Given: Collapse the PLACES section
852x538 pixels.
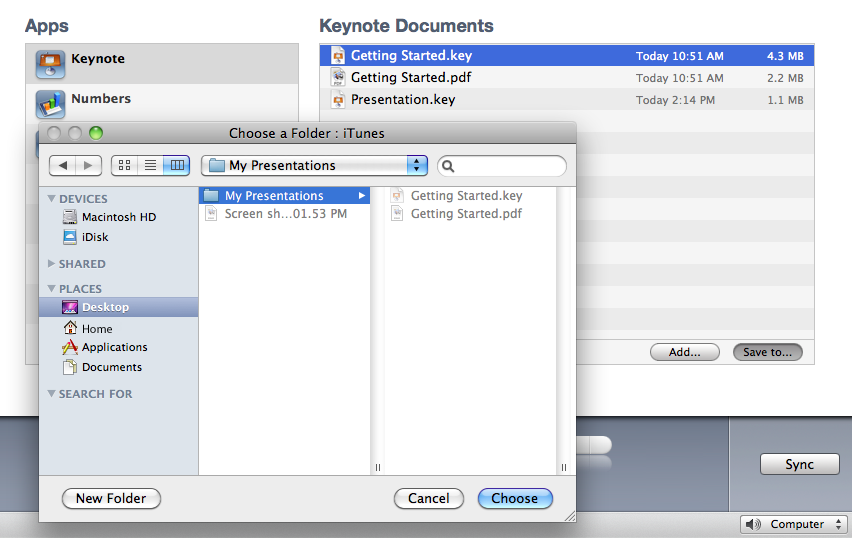Looking at the screenshot, I should (x=52, y=289).
